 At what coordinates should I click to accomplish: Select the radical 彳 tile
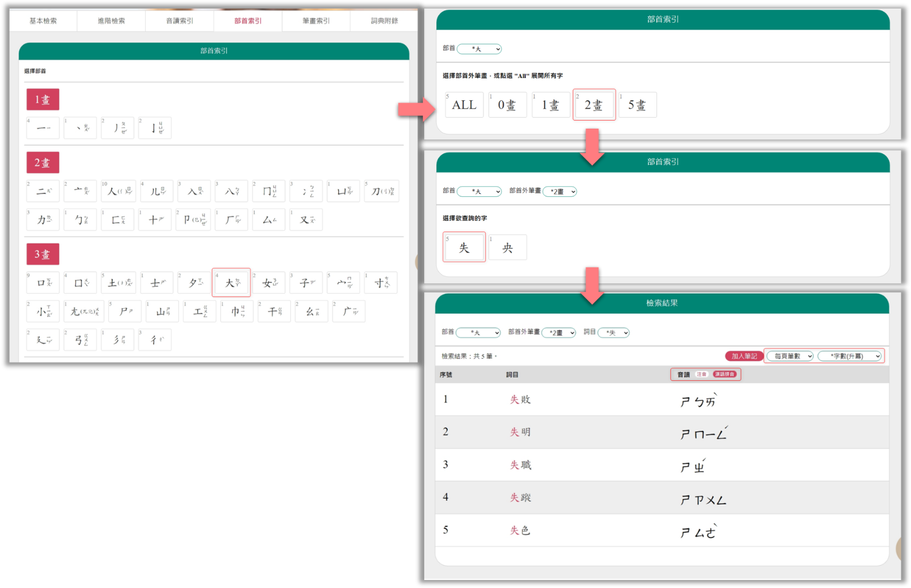click(x=155, y=340)
